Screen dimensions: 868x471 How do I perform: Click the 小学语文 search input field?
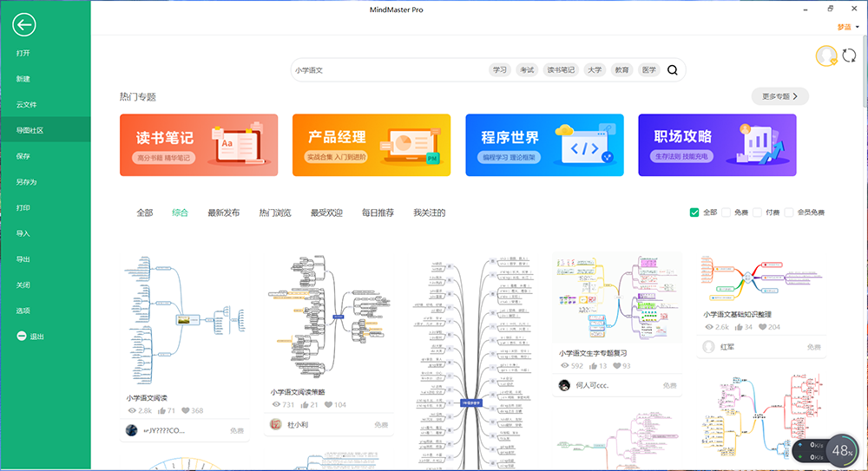(387, 70)
